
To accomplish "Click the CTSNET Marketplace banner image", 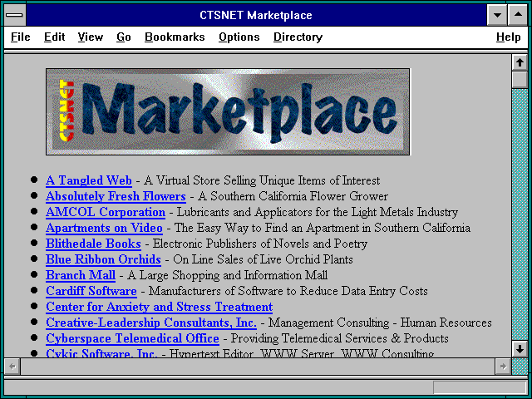I will point(228,111).
